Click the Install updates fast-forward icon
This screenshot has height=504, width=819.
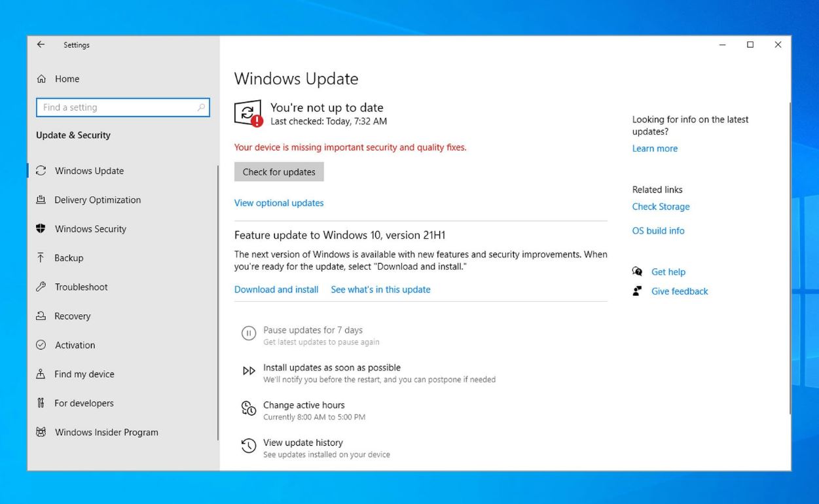coord(249,371)
